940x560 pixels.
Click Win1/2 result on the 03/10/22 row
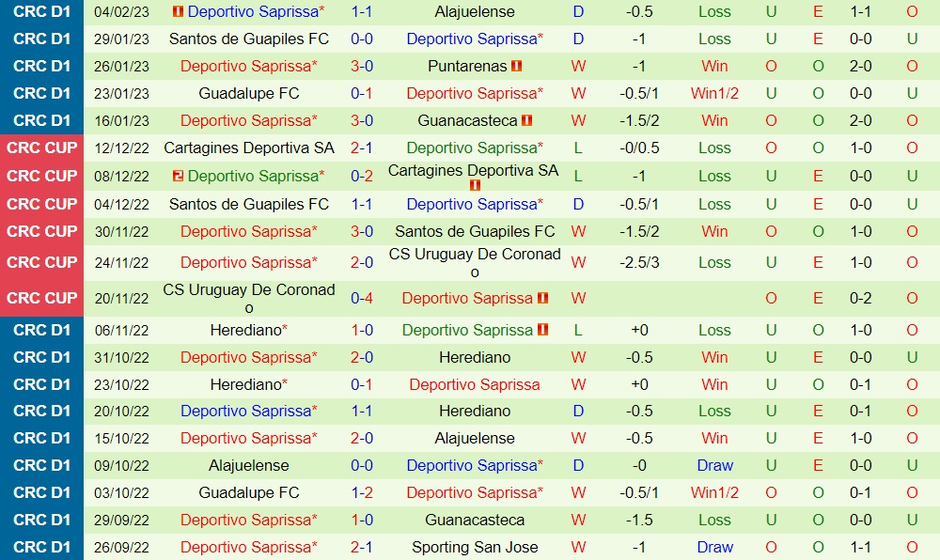714,492
